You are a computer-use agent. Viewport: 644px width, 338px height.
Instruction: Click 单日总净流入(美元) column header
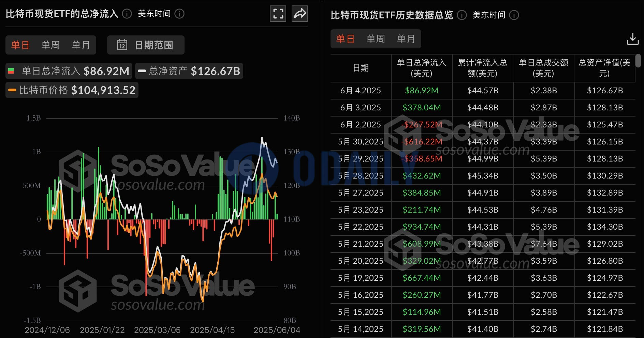click(x=422, y=68)
